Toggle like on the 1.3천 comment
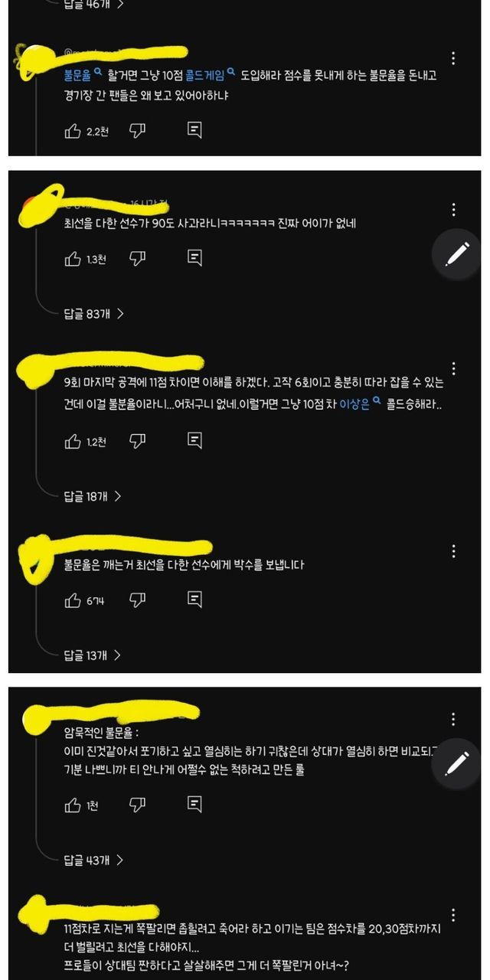This screenshot has width=490, height=980. [x=73, y=259]
